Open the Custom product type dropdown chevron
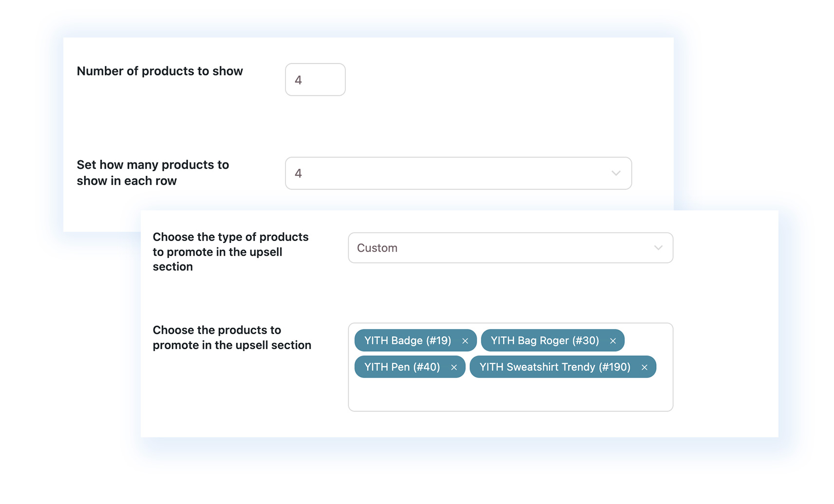 click(x=658, y=248)
